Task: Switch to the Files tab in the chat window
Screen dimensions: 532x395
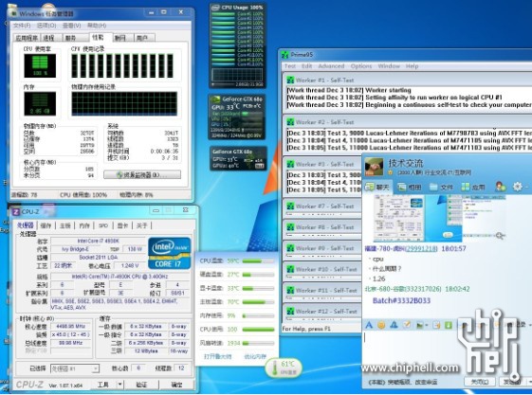Action: pos(441,187)
